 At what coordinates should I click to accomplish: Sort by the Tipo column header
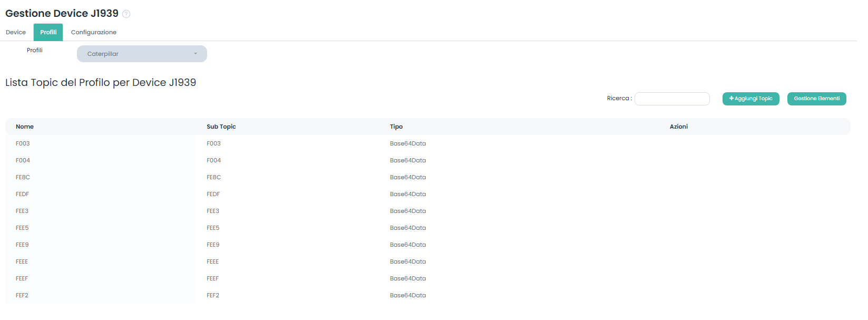pos(396,127)
